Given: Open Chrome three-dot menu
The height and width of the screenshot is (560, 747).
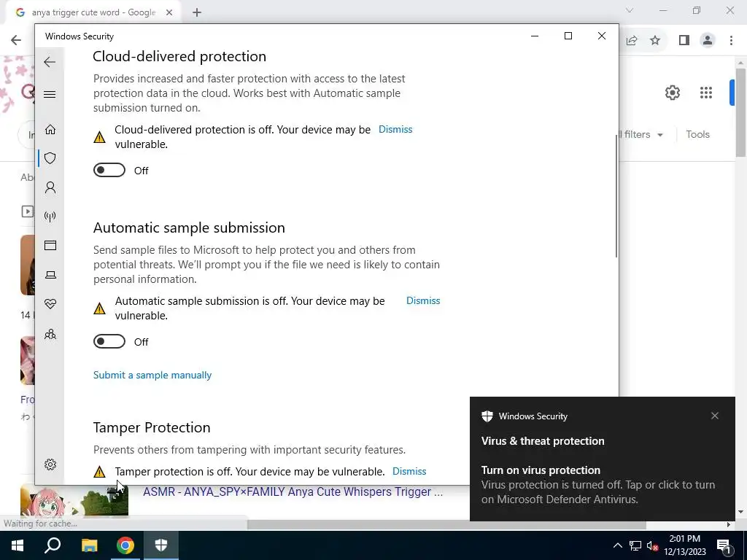Looking at the screenshot, I should click(x=731, y=41).
